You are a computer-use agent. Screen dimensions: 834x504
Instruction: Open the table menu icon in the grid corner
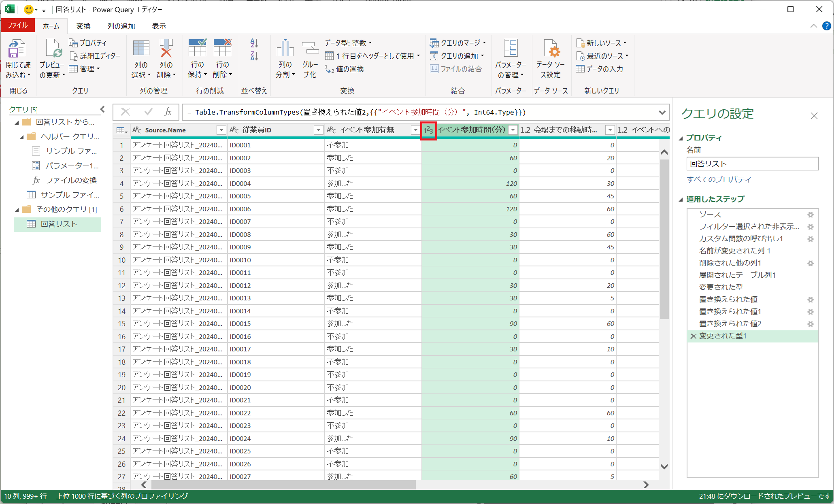[x=121, y=130]
